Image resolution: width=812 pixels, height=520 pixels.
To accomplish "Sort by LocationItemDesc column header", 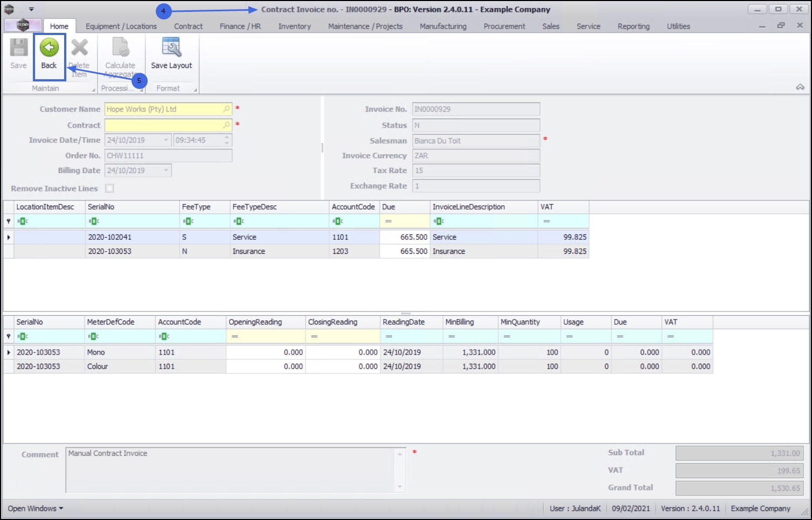I will (50, 207).
